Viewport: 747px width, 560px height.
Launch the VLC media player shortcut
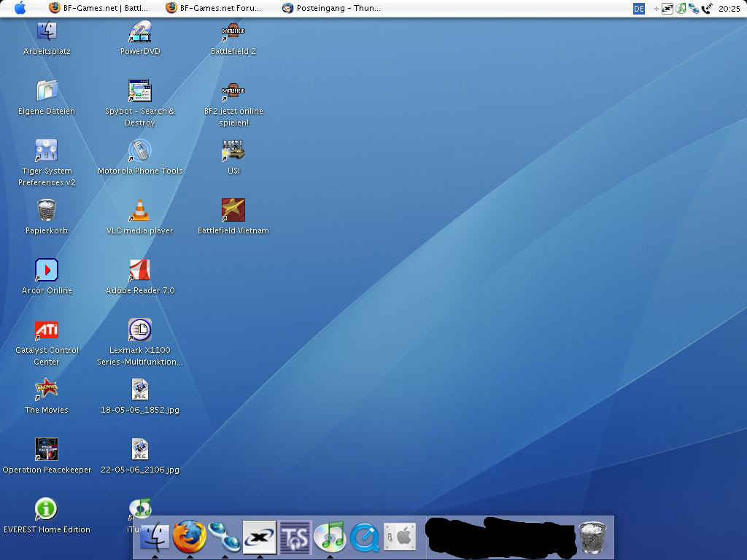140,210
